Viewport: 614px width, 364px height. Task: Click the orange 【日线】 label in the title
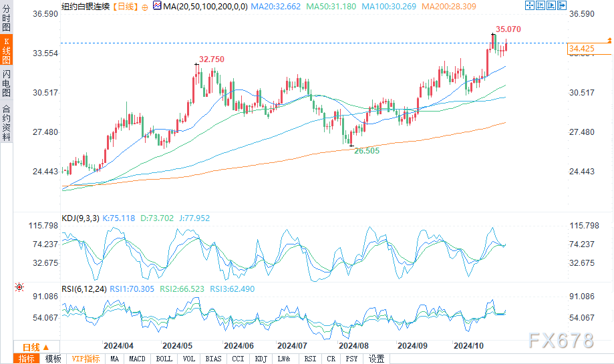[126, 6]
